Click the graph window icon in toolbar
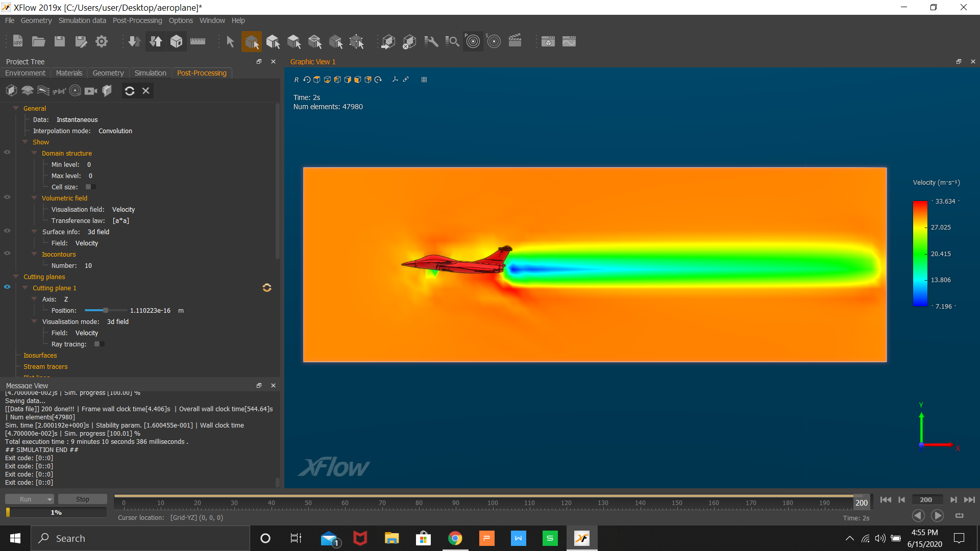 point(569,41)
